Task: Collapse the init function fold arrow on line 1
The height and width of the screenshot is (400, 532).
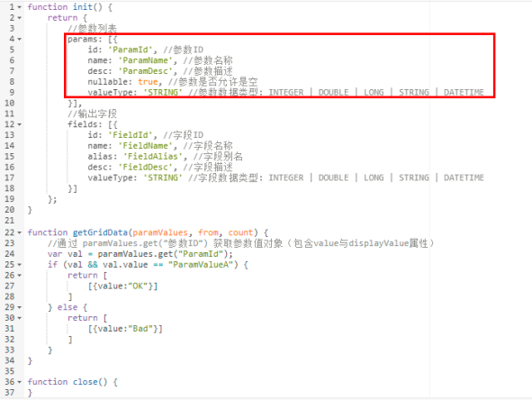Action: point(19,7)
